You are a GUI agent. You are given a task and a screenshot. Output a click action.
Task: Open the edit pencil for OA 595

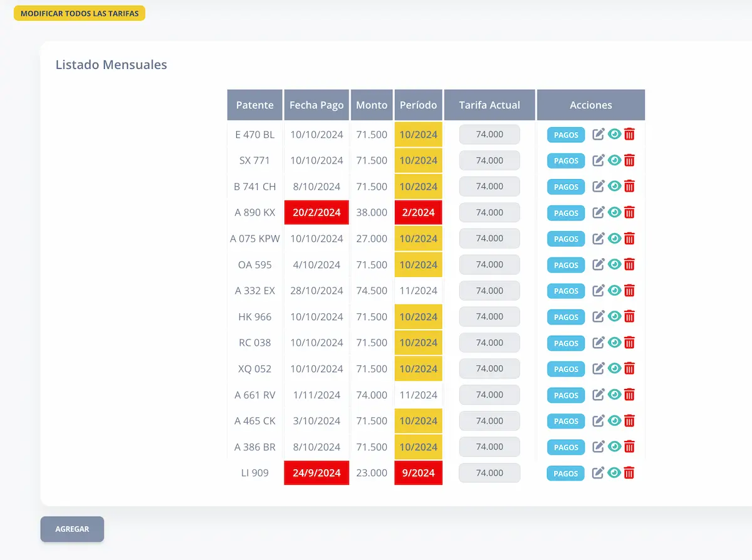point(598,264)
